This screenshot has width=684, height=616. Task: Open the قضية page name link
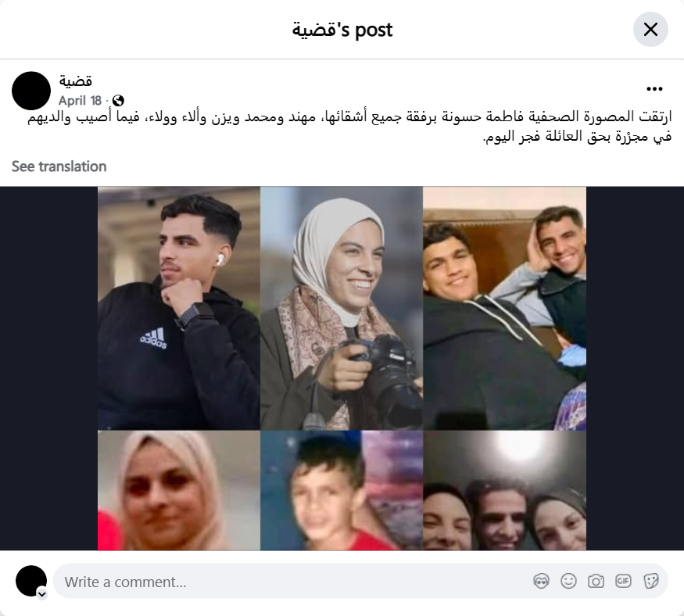pyautogui.click(x=76, y=81)
